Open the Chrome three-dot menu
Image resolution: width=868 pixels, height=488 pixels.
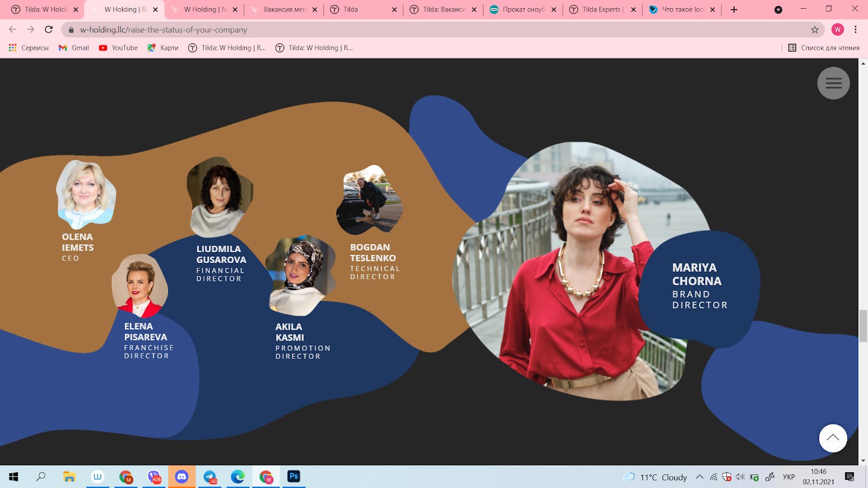[x=856, y=30]
